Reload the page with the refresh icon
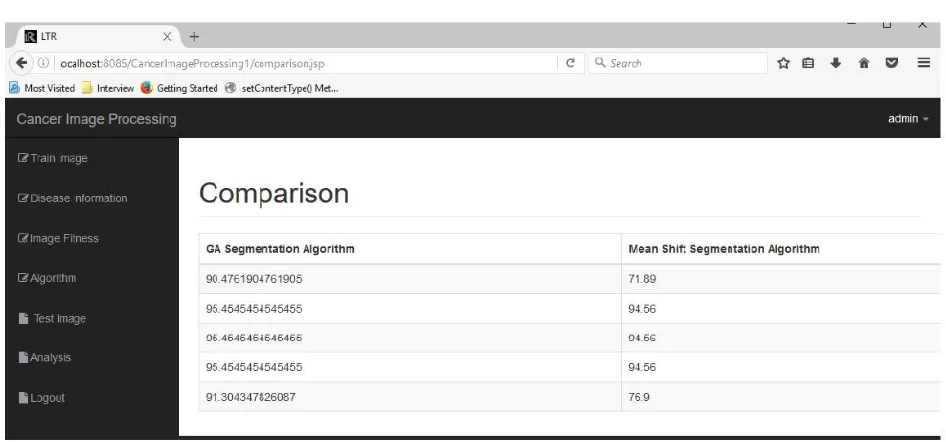This screenshot has width=946, height=442. coord(570,63)
